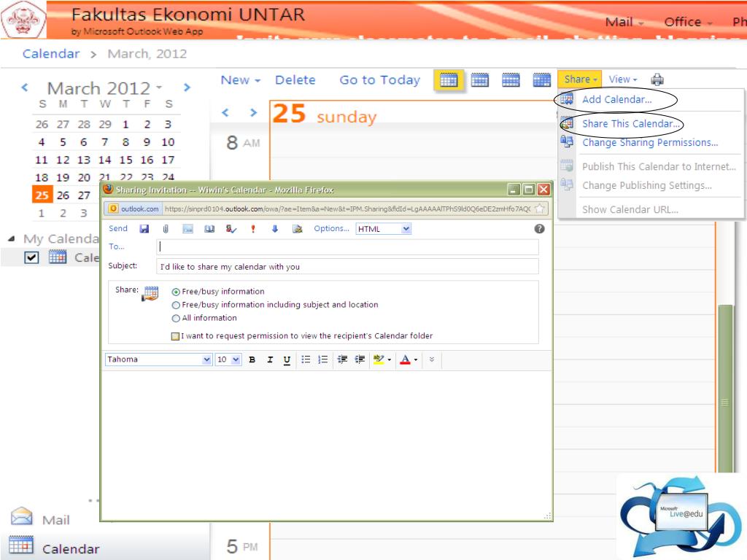747x560 pixels.
Task: Open the font color dropdown arrow
Action: (416, 359)
